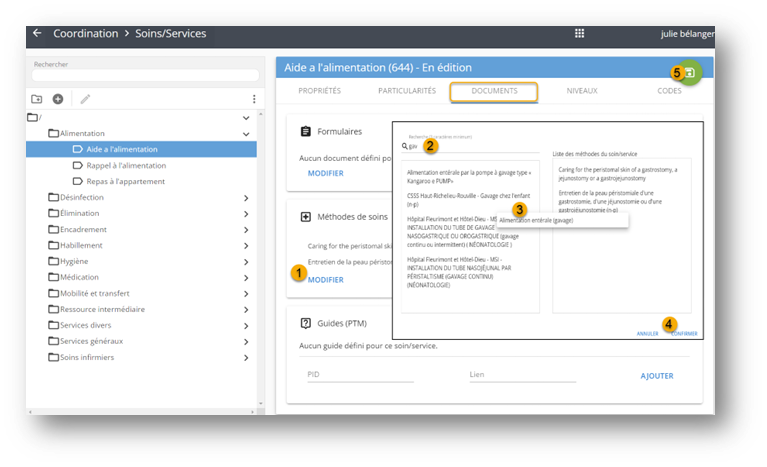The height and width of the screenshot is (467, 767).
Task: Click the green save-and-exit icon
Action: [691, 73]
